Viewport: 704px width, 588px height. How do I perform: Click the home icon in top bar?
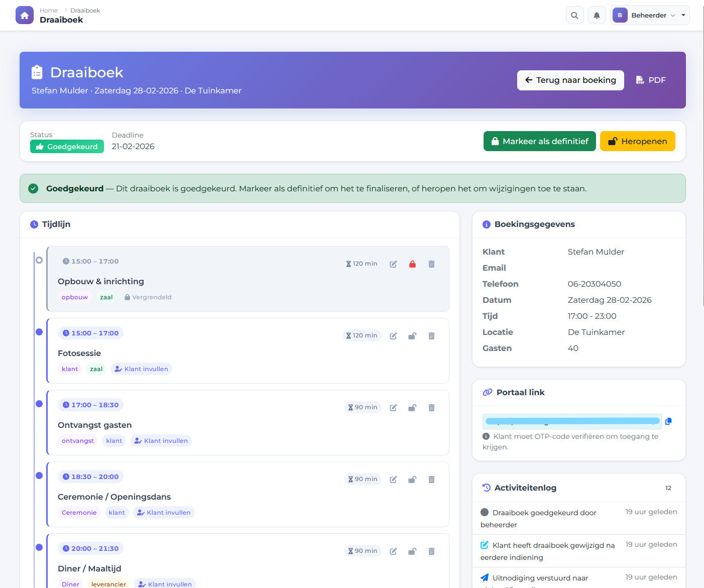pyautogui.click(x=25, y=15)
